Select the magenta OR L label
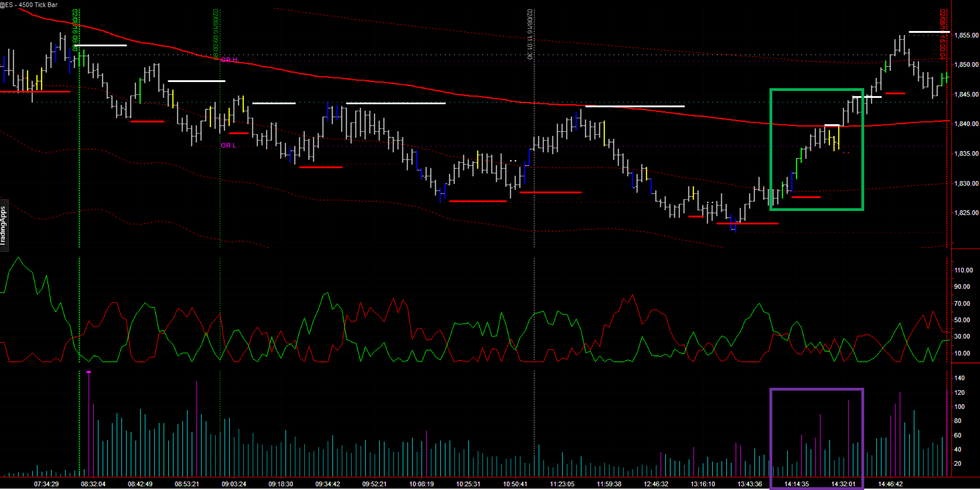Image resolution: width=980 pixels, height=490 pixels. pyautogui.click(x=229, y=146)
